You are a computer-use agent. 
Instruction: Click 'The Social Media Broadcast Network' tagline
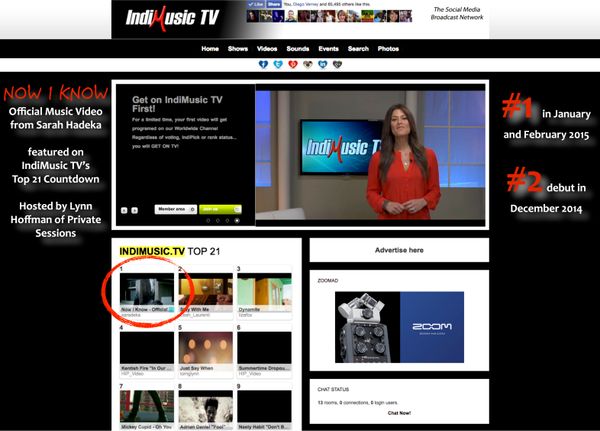pos(457,13)
